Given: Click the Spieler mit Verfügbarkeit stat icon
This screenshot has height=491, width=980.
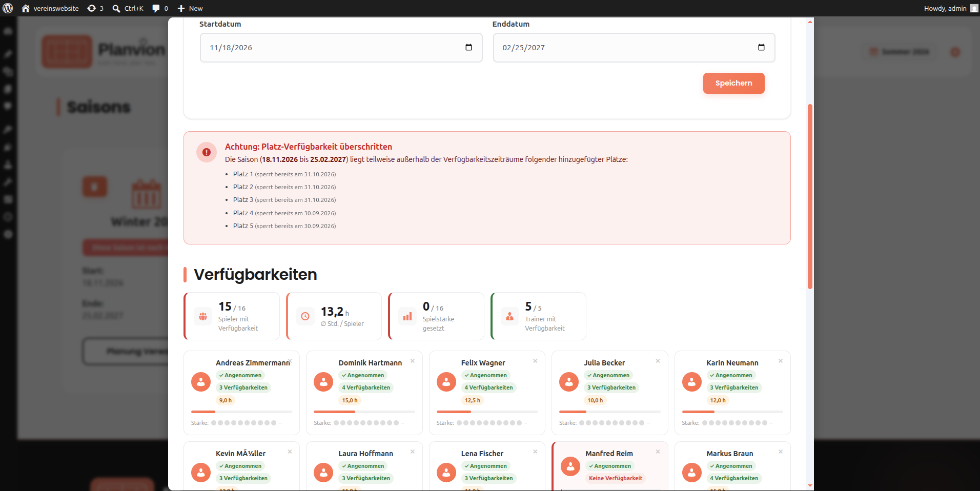Looking at the screenshot, I should [203, 316].
